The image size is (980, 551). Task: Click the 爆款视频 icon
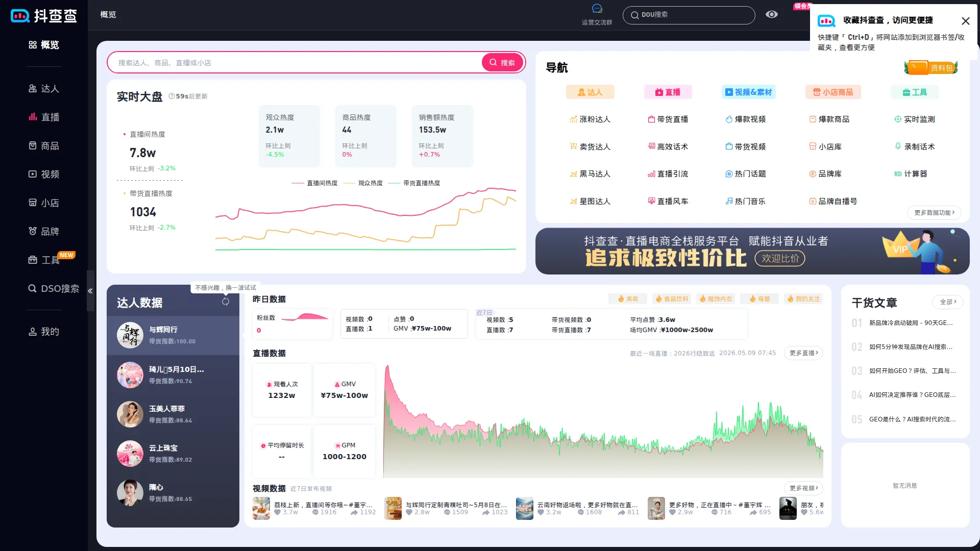click(x=729, y=119)
